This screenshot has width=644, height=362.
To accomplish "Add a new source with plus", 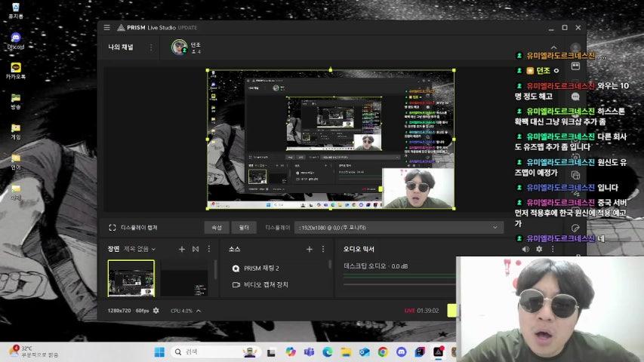I will pos(310,249).
